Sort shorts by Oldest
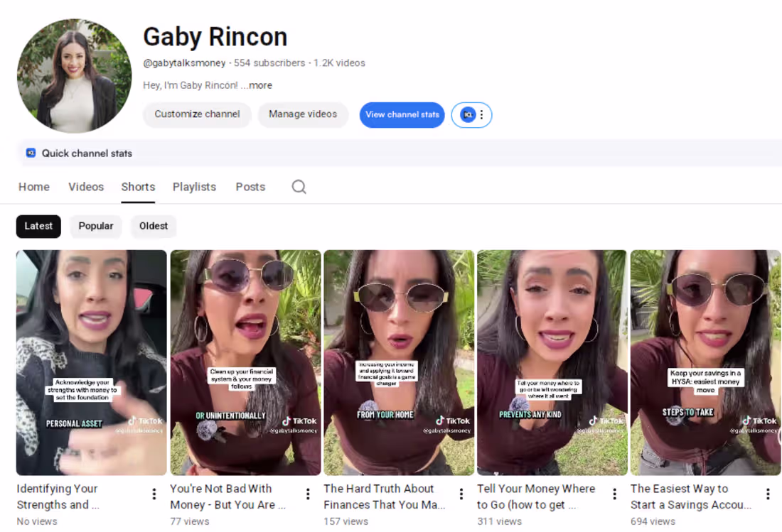 coord(154,226)
